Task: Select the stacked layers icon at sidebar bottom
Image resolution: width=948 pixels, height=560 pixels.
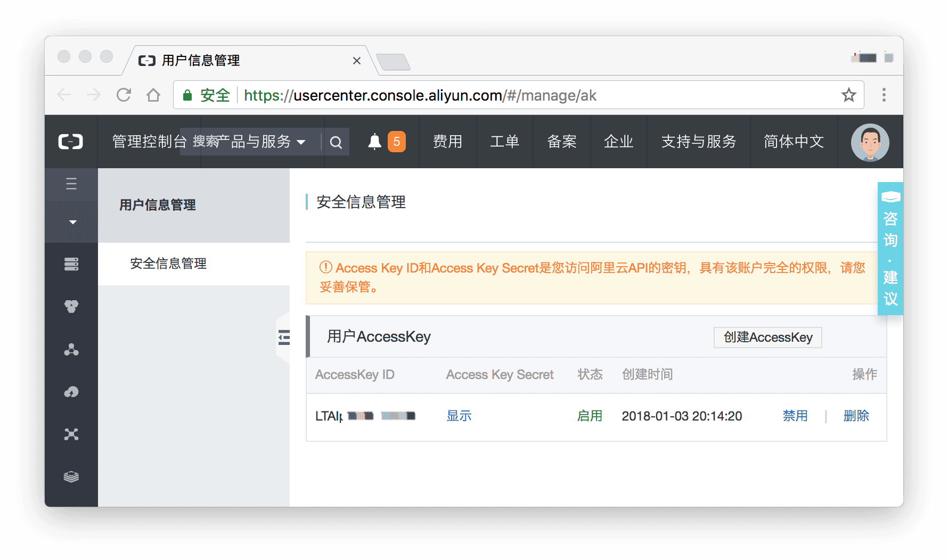Action: pos(71,476)
